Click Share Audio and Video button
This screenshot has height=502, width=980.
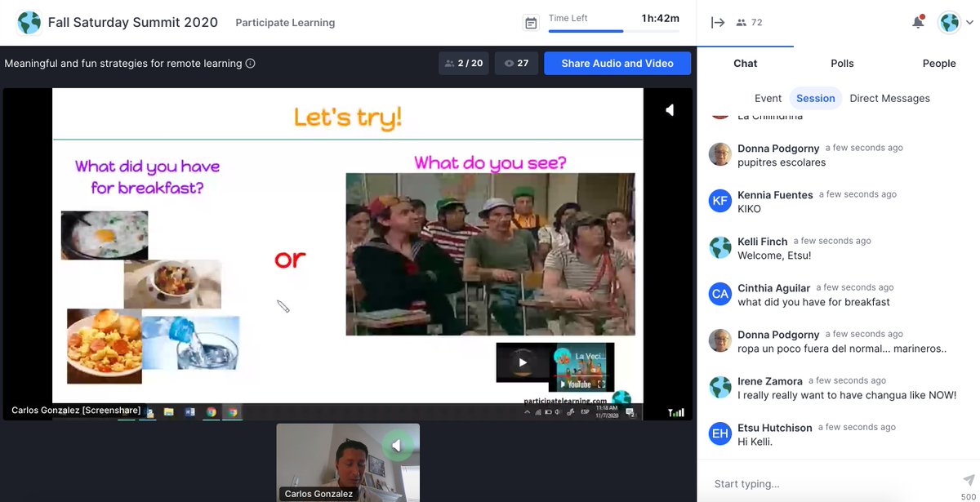click(617, 63)
